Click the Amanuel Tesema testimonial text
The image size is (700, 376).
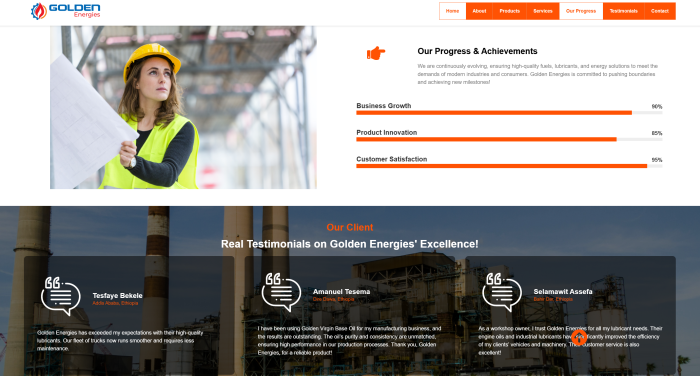coord(349,341)
